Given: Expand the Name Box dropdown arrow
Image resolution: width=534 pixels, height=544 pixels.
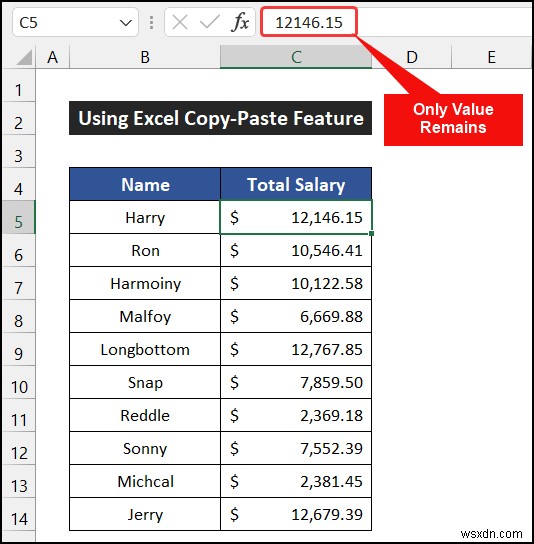Looking at the screenshot, I should click(x=125, y=23).
